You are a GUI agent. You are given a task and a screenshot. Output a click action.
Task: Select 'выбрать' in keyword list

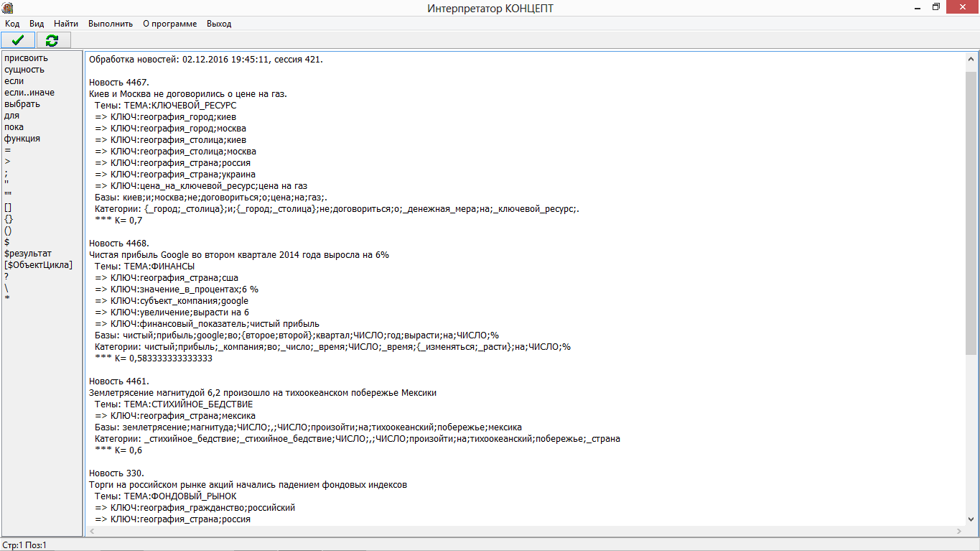(x=22, y=104)
